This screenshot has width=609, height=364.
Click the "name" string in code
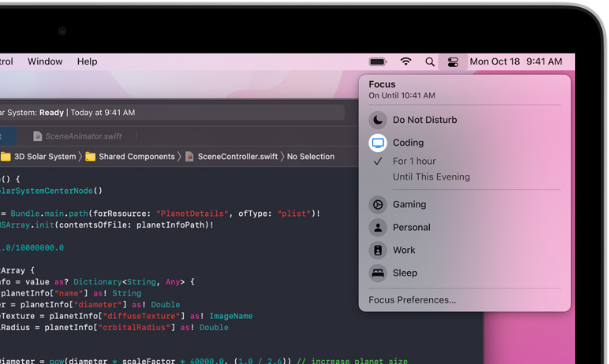pyautogui.click(x=69, y=293)
